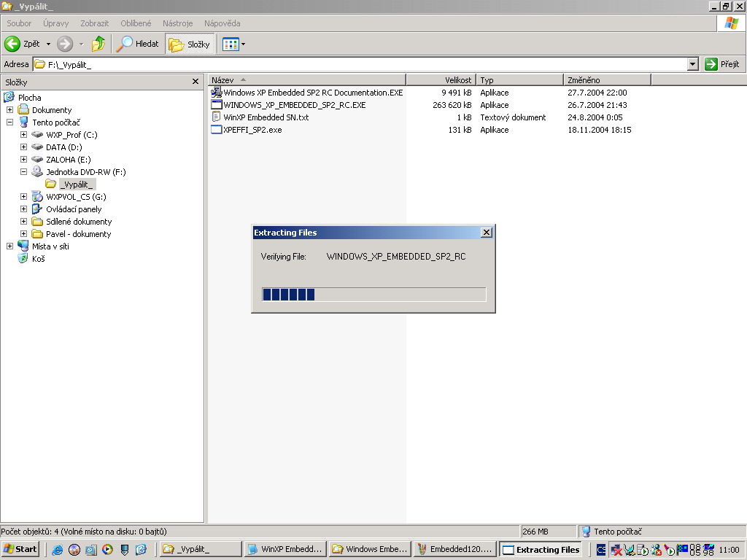
Task: Expand the Místa v síti node
Action: (x=9, y=246)
